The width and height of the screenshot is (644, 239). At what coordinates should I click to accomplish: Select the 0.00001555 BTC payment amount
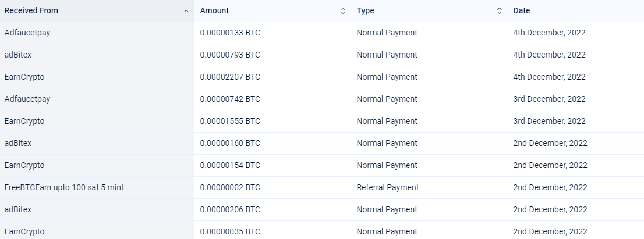[230, 121]
